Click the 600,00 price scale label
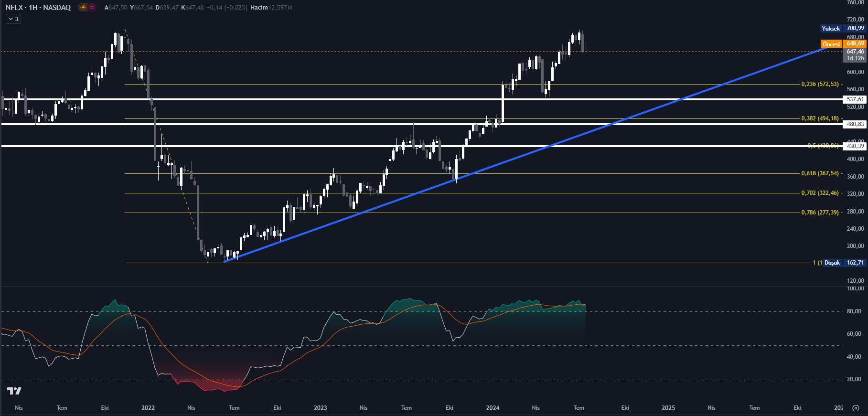868x416 pixels. [x=855, y=72]
